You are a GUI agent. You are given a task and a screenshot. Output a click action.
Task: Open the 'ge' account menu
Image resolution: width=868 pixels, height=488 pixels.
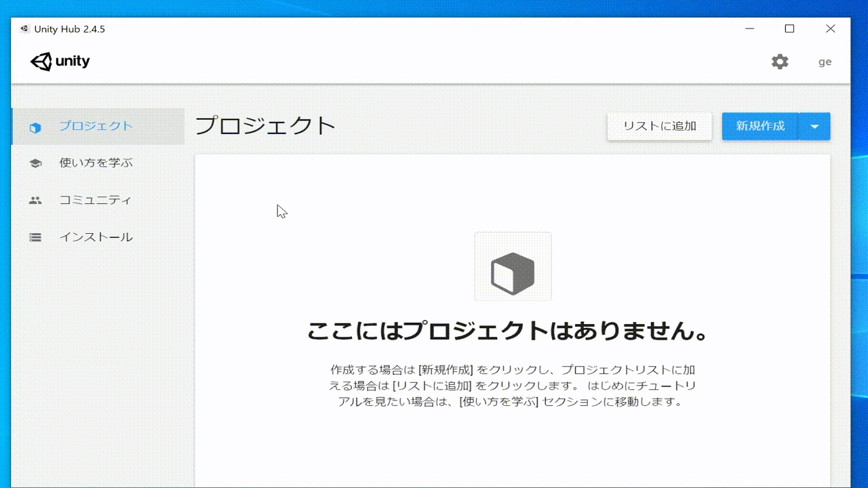[825, 62]
